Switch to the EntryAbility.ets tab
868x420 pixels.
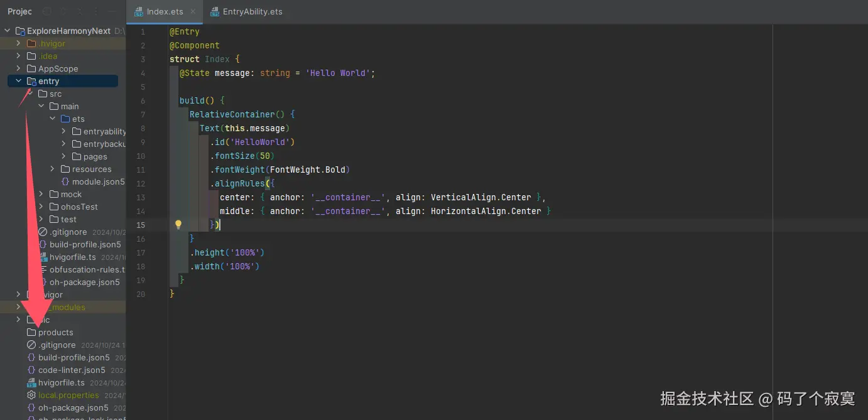coord(246,11)
